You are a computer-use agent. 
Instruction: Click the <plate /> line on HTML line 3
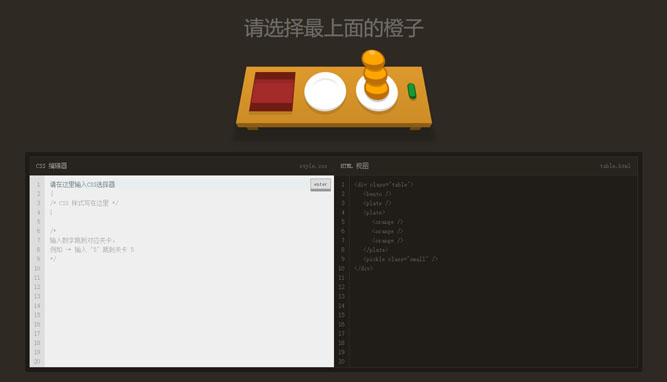[377, 203]
